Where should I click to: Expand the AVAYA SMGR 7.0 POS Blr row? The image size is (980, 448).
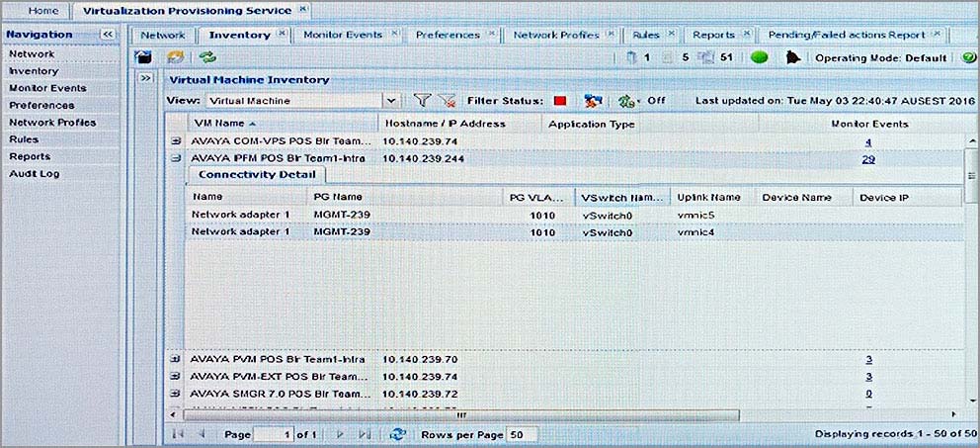point(176,395)
